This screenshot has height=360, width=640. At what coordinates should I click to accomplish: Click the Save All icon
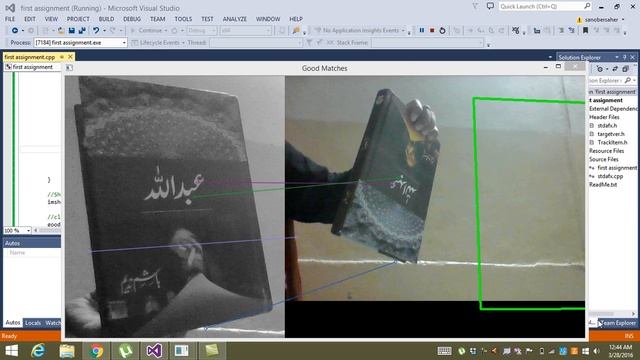click(82, 30)
